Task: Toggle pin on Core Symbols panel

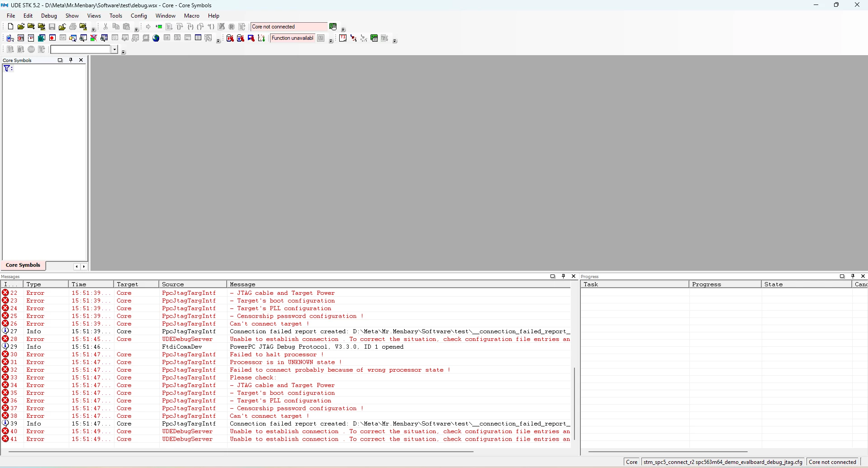Action: pyautogui.click(x=71, y=60)
